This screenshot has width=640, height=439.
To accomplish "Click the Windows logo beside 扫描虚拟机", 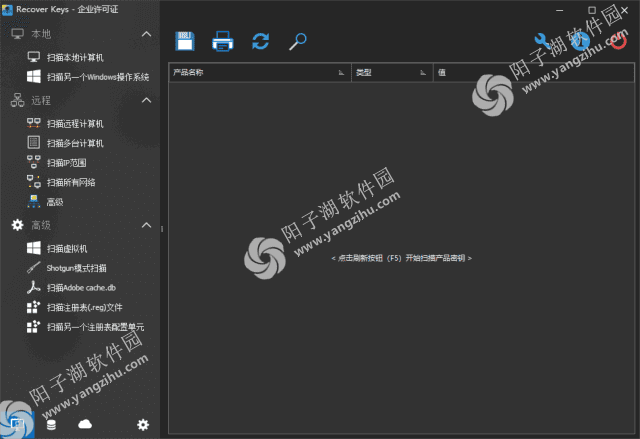I will (x=33, y=248).
